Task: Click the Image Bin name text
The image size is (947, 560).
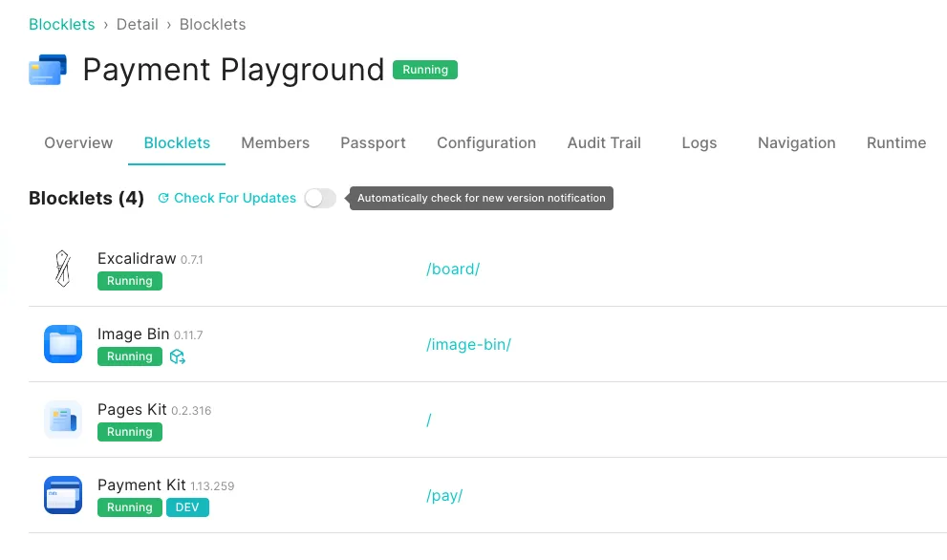Action: click(x=134, y=334)
